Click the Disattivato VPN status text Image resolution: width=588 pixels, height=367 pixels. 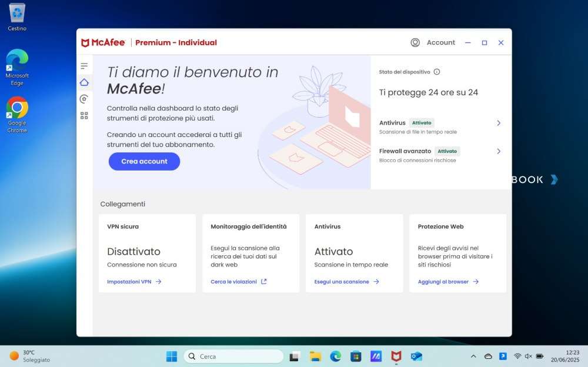click(x=133, y=251)
